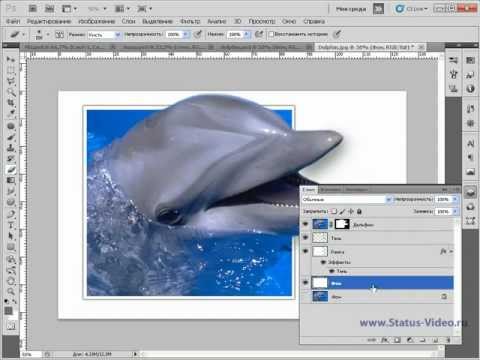Open the layer blend mode dropdown
480x360 pixels.
click(x=347, y=199)
